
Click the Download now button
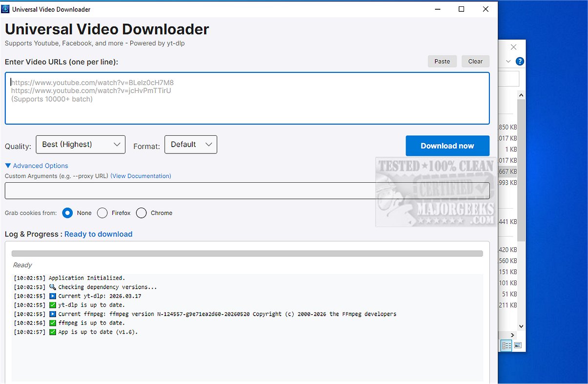tap(447, 146)
